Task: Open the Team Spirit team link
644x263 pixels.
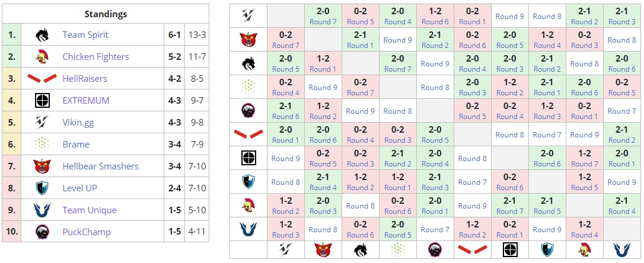Action: (x=85, y=35)
